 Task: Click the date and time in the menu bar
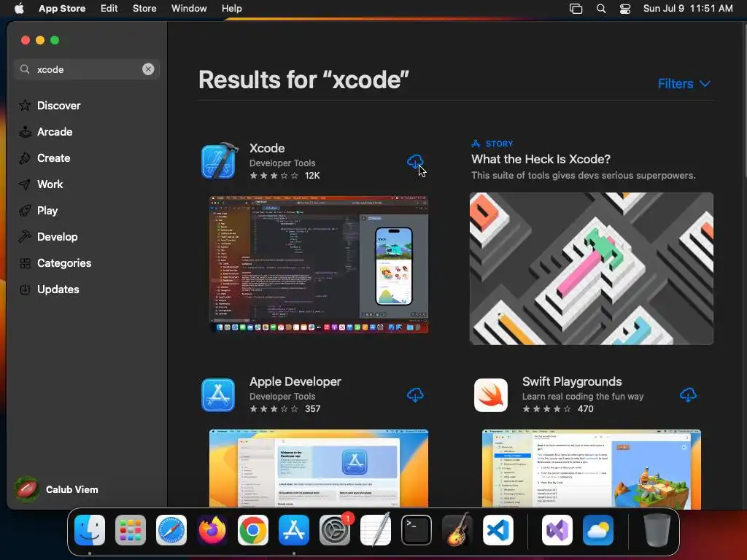coord(688,9)
